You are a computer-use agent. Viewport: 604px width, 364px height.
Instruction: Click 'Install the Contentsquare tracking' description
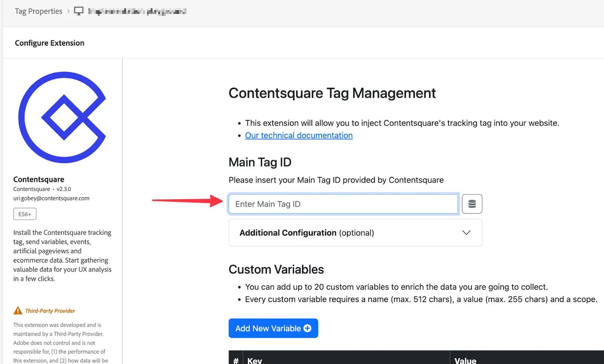pyautogui.click(x=62, y=255)
